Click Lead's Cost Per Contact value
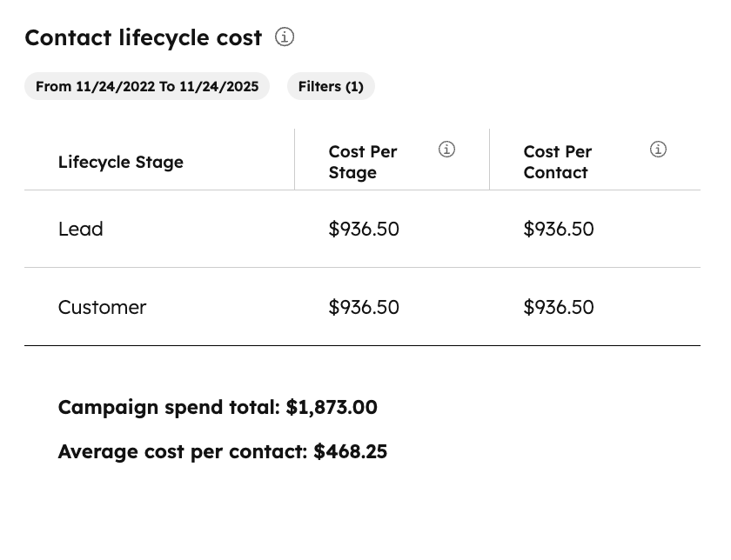 tap(559, 229)
